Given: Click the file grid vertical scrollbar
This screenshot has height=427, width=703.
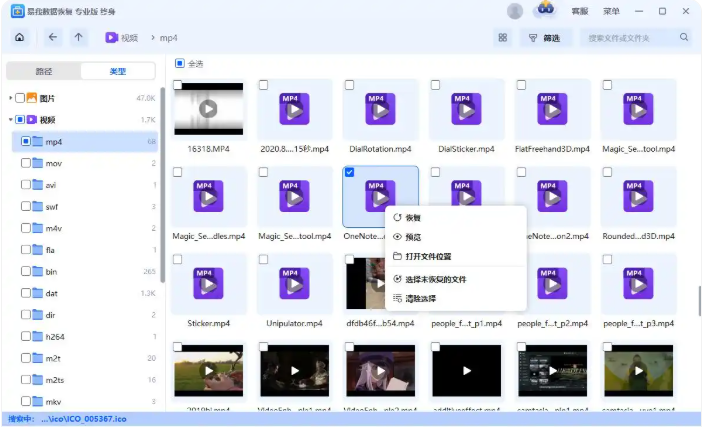Looking at the screenshot, I should 699,301.
